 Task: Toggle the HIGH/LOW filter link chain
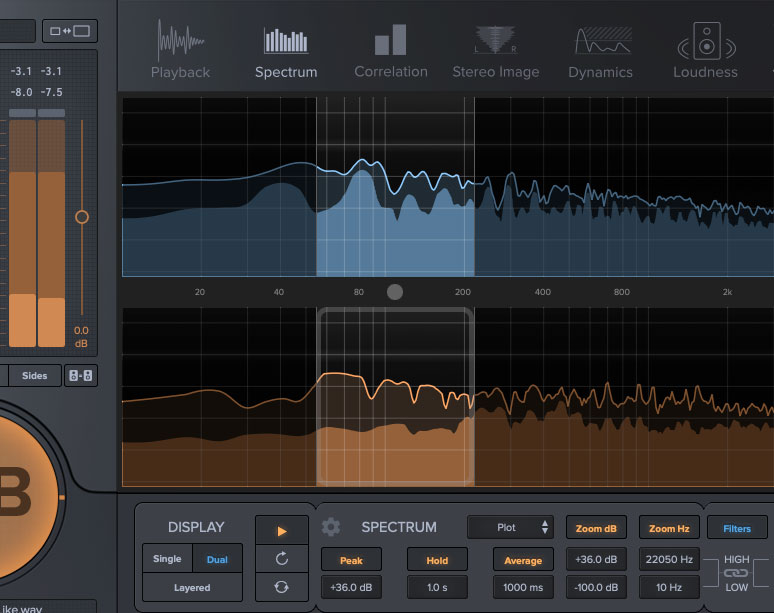tap(736, 573)
